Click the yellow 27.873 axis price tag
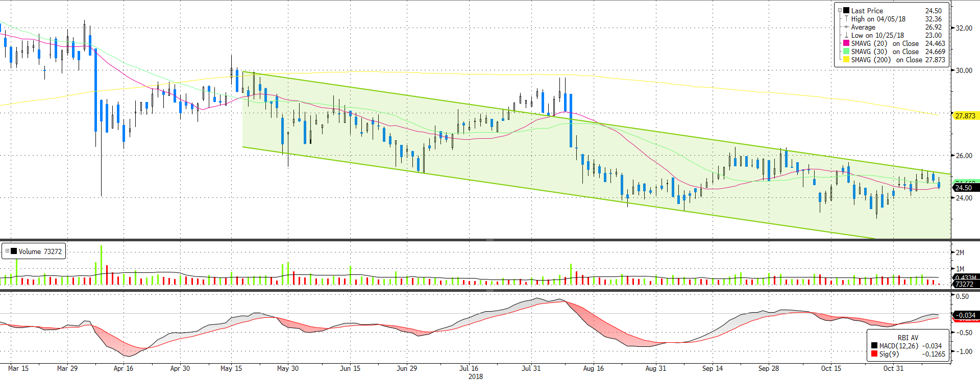 966,116
